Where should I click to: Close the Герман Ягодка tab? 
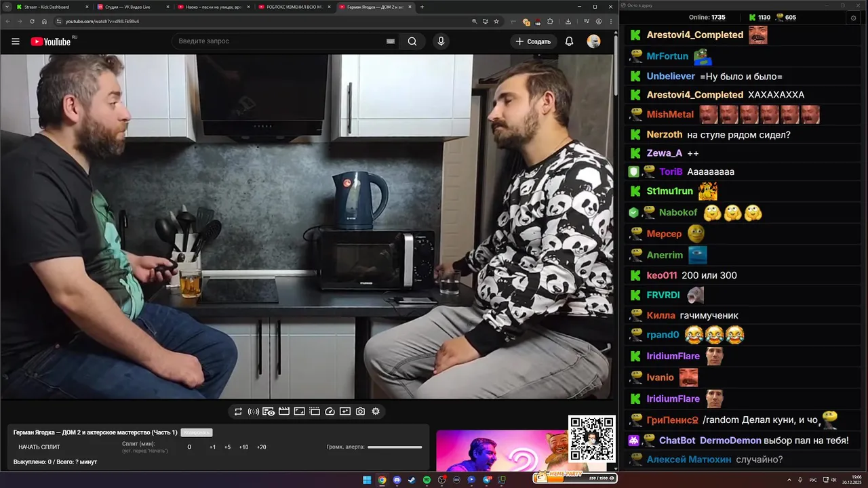click(x=410, y=7)
